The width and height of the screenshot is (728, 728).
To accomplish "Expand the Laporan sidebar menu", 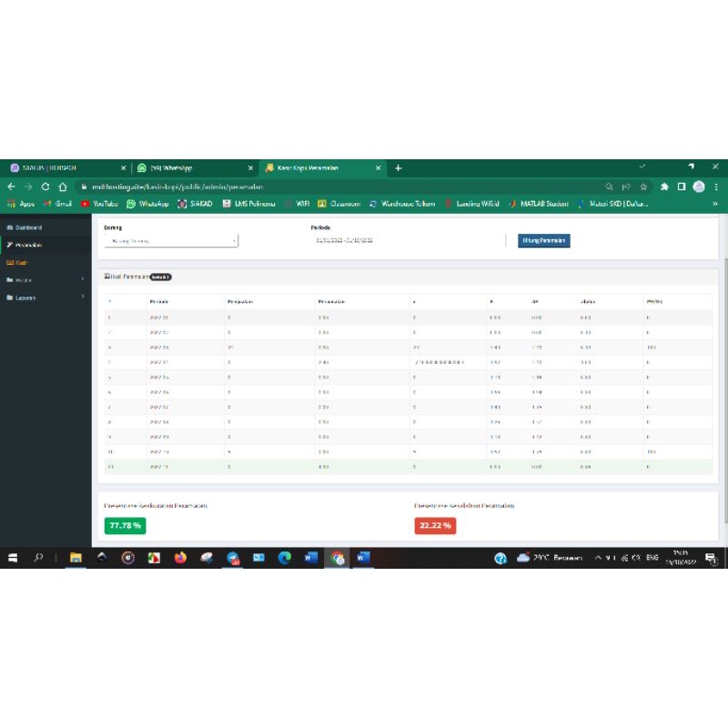I will coord(45,298).
